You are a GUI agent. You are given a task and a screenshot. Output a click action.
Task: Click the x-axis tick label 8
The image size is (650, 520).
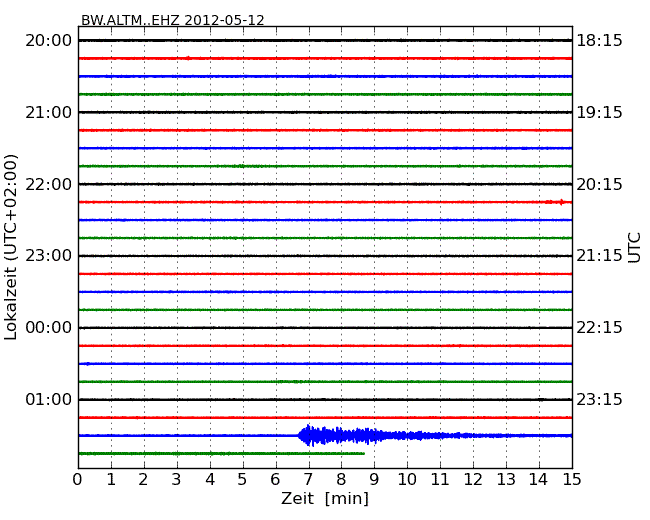click(x=341, y=479)
